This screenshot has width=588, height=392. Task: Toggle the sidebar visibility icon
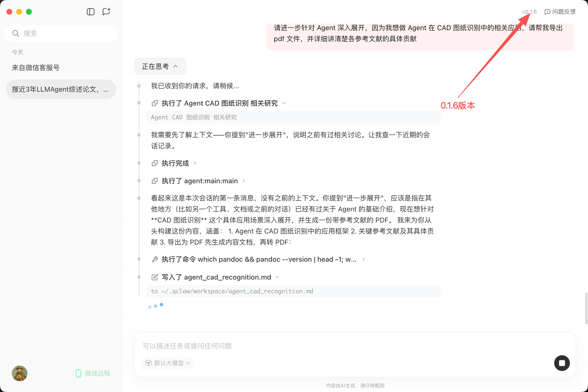point(90,12)
